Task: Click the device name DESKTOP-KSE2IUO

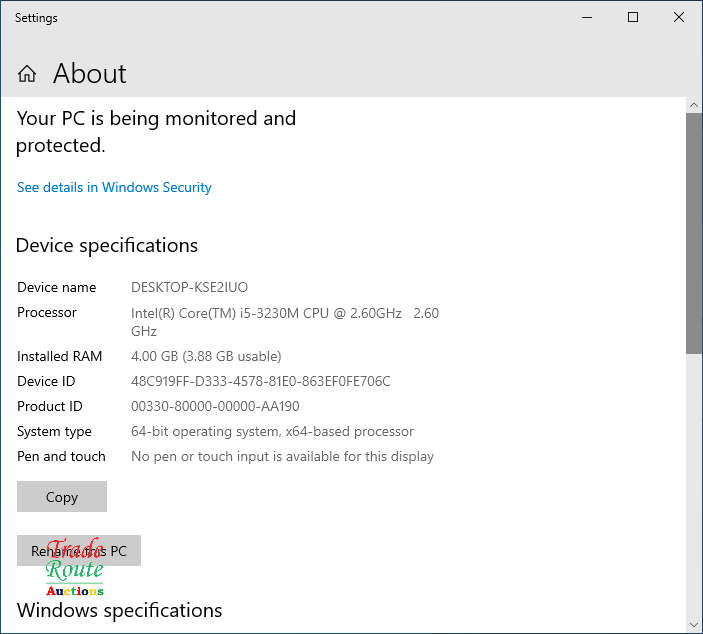Action: 189,287
